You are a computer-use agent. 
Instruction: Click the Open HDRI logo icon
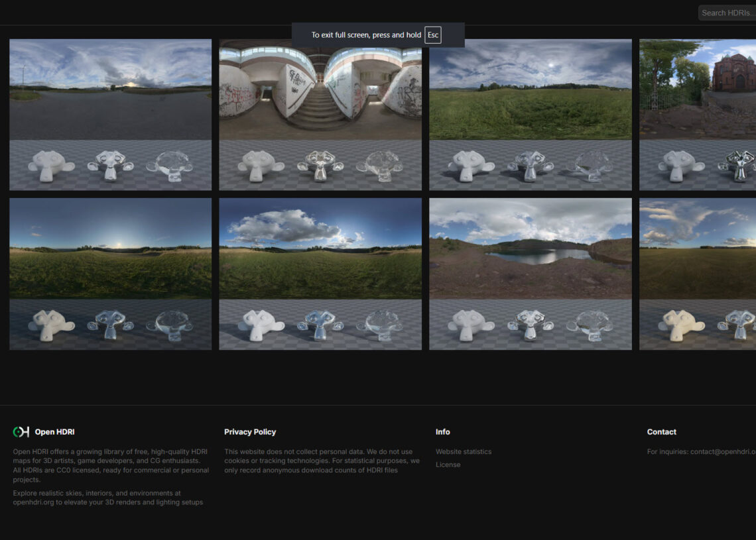pos(20,431)
